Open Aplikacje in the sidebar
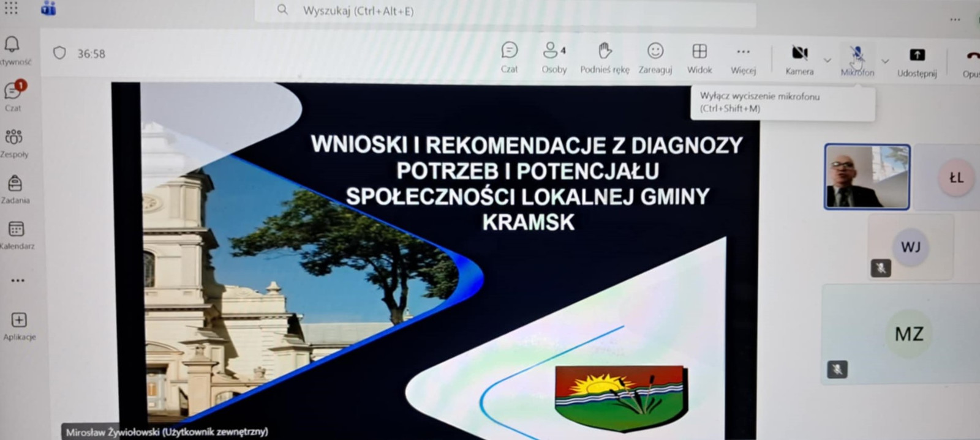Viewport: 980px width, 440px height. point(19,326)
